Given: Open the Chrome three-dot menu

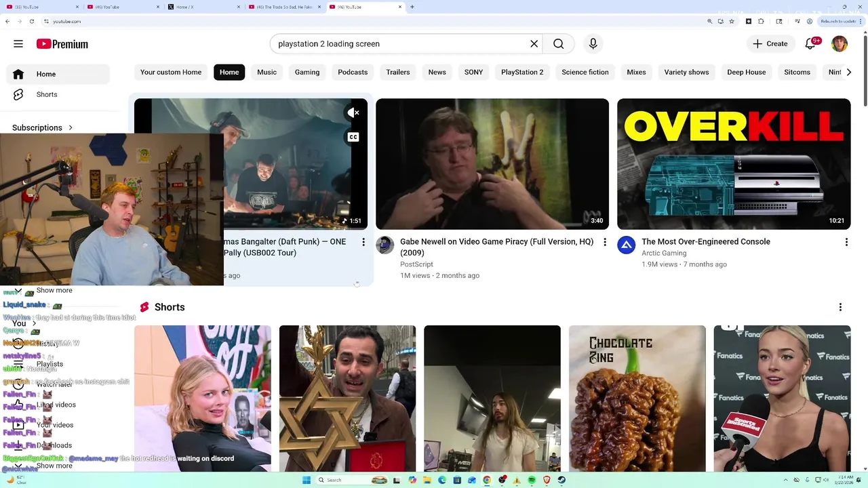Looking at the screenshot, I should coord(861,21).
